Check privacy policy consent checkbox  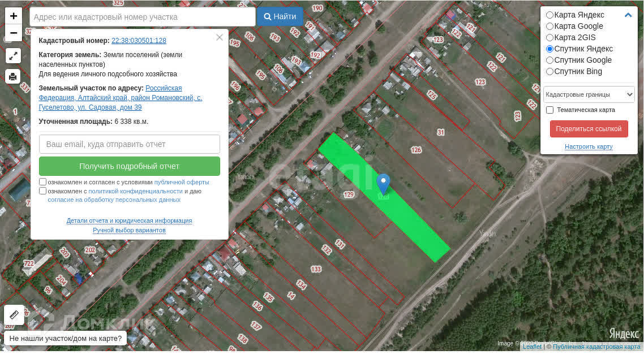pos(42,191)
